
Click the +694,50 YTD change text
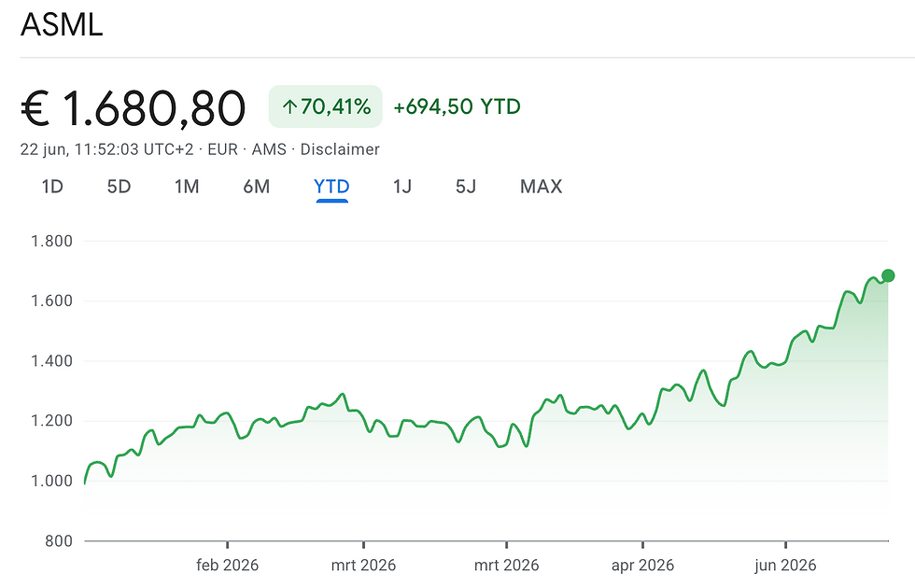click(457, 106)
